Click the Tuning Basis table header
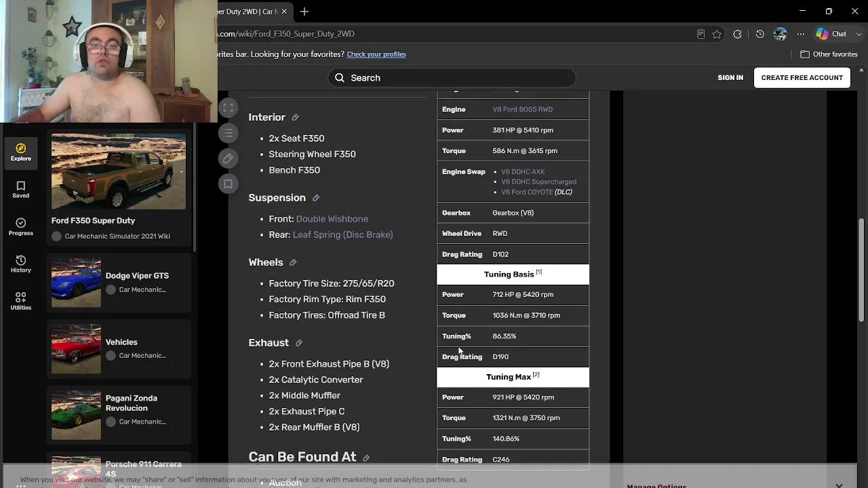The width and height of the screenshot is (868, 488). coord(513,274)
